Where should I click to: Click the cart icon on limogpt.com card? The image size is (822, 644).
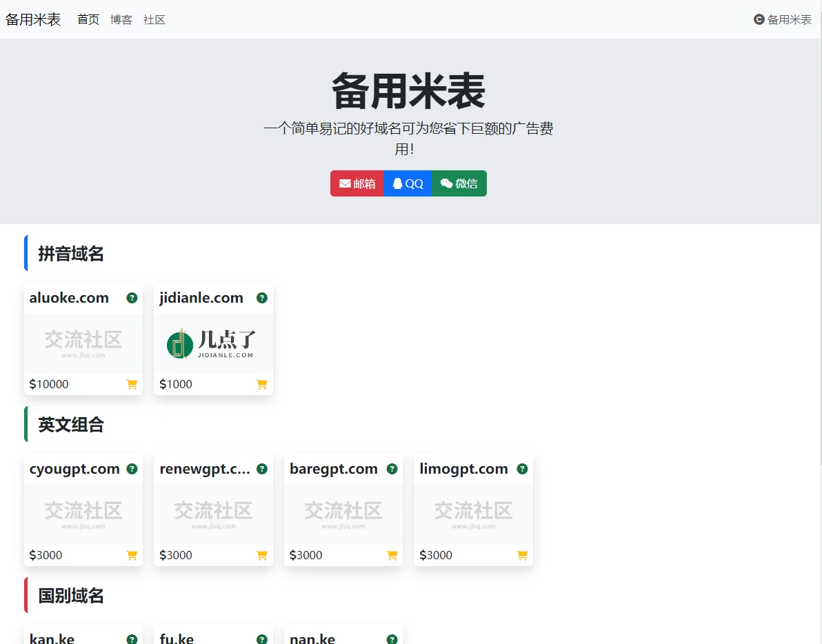click(x=522, y=556)
